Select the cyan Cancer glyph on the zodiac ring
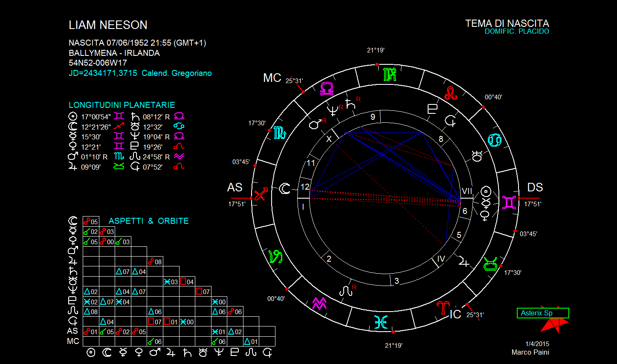 (x=495, y=140)
